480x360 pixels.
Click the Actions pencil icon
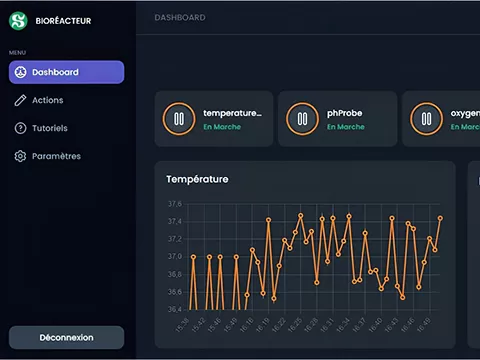point(20,100)
